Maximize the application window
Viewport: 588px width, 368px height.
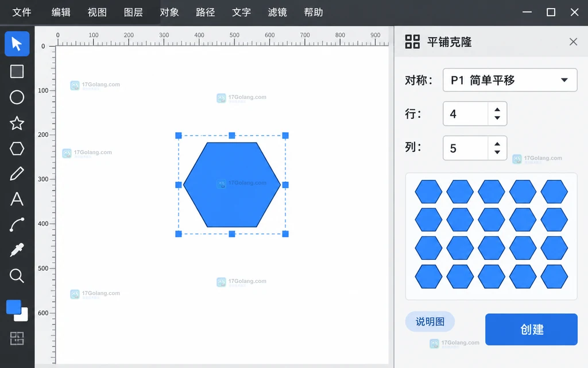551,12
